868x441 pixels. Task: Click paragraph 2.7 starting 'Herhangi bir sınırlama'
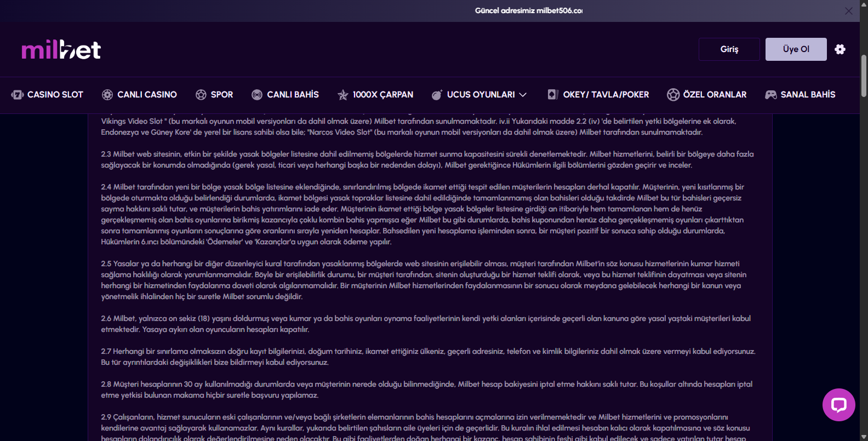click(428, 357)
